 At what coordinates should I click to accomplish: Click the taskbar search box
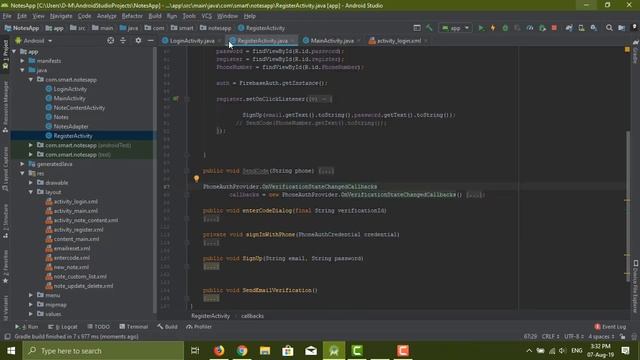pyautogui.click(x=103, y=351)
